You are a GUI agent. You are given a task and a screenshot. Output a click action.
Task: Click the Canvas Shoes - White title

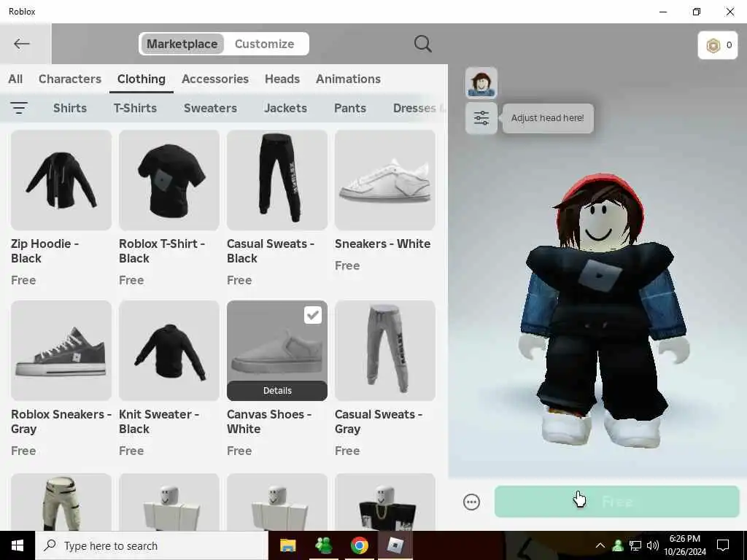point(269,421)
